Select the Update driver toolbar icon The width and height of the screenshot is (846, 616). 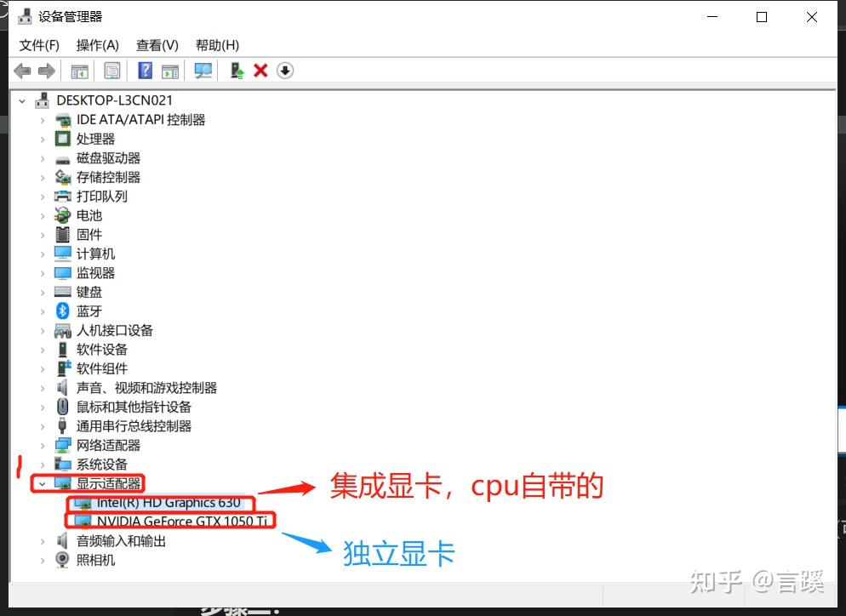point(237,71)
